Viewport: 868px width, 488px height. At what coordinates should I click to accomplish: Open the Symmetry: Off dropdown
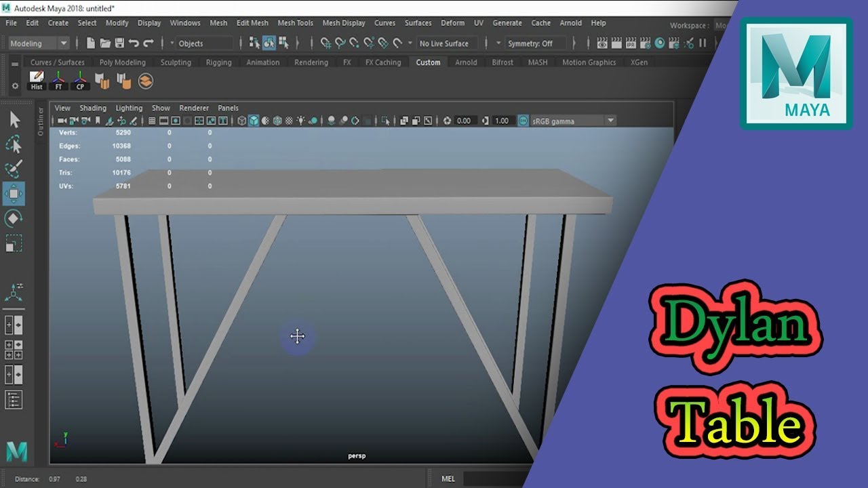[536, 43]
